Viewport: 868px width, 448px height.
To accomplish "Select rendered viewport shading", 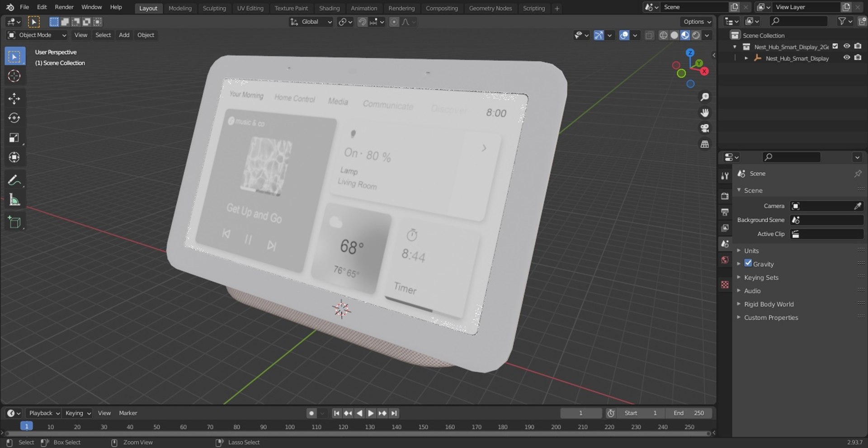I will pyautogui.click(x=696, y=35).
